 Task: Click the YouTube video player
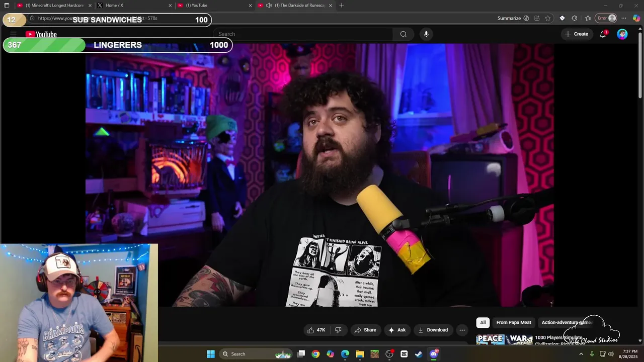click(x=319, y=175)
